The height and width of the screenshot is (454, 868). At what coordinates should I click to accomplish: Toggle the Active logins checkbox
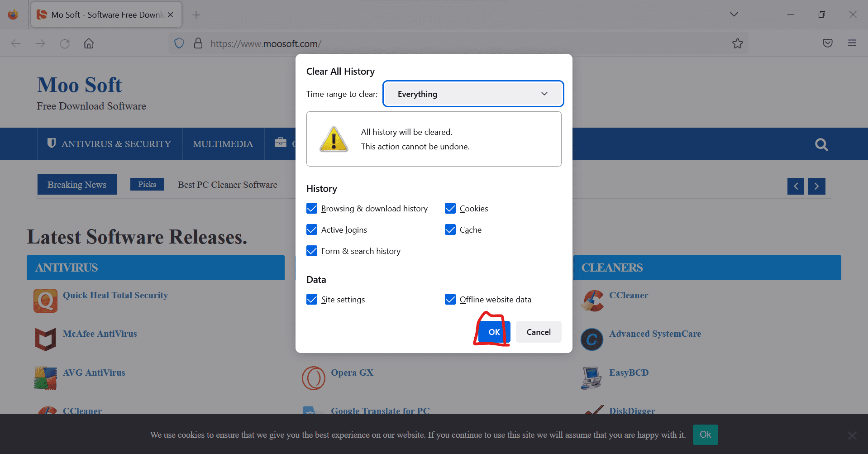pyautogui.click(x=312, y=229)
